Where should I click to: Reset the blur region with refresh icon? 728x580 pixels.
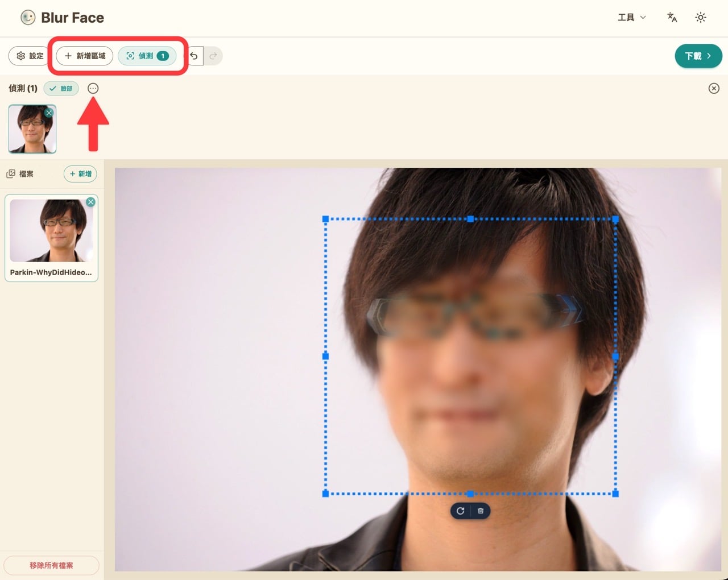460,511
